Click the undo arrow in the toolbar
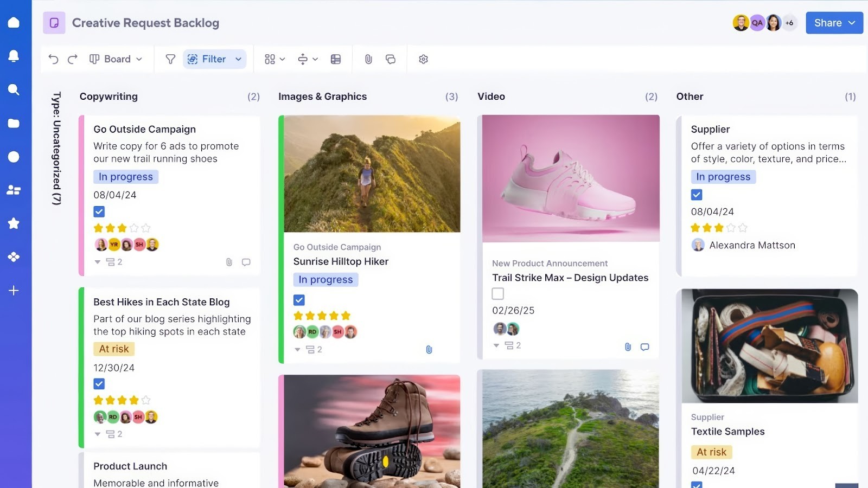 [53, 59]
